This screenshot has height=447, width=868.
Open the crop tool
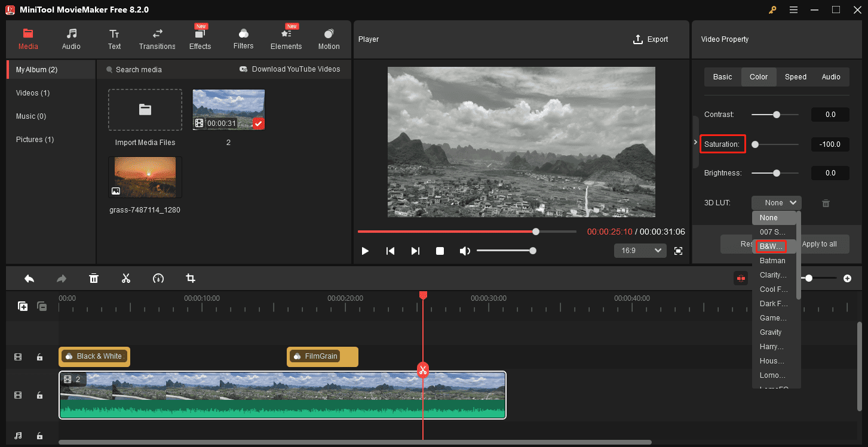coord(191,278)
